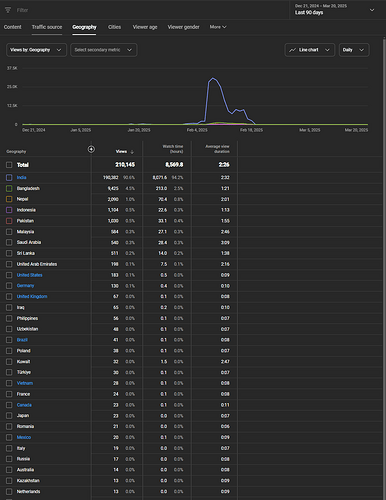Click the total views value 210,145
This screenshot has height=500, width=386.
[125, 165]
